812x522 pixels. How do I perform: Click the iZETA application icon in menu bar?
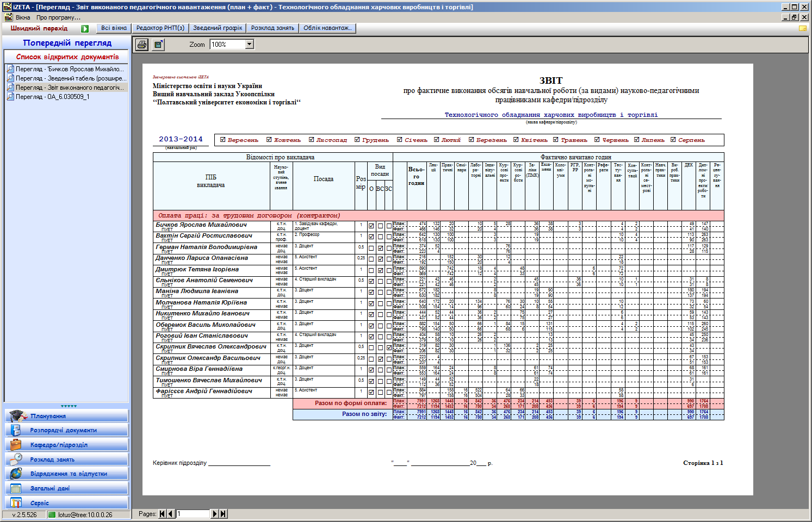[x=8, y=17]
